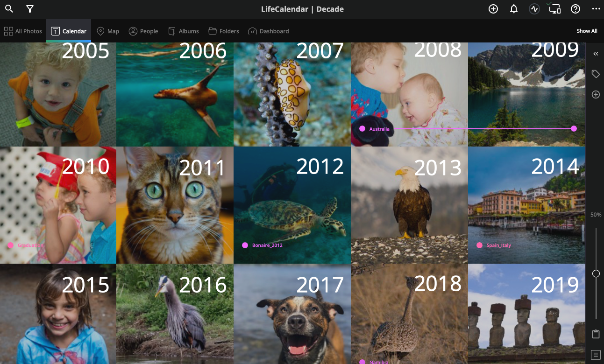Open the three-dot more menu

tap(596, 9)
